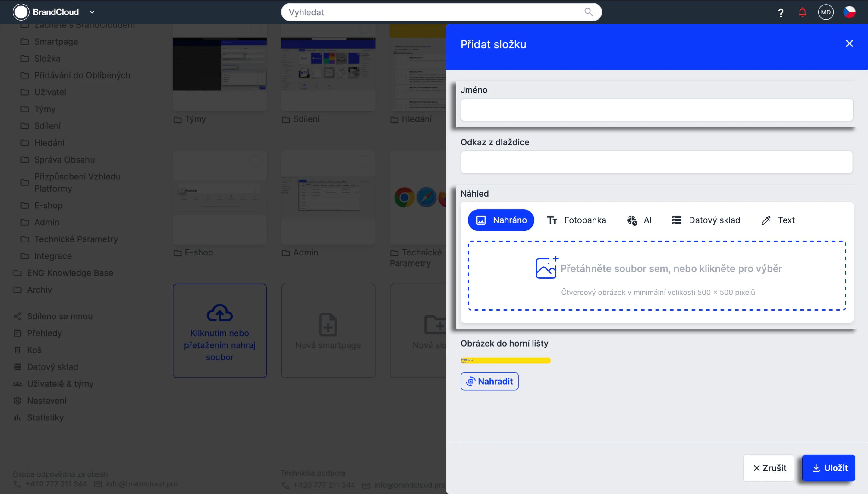The image size is (868, 494).
Task: Expand the BrandCloud dropdown chevron
Action: tap(92, 12)
